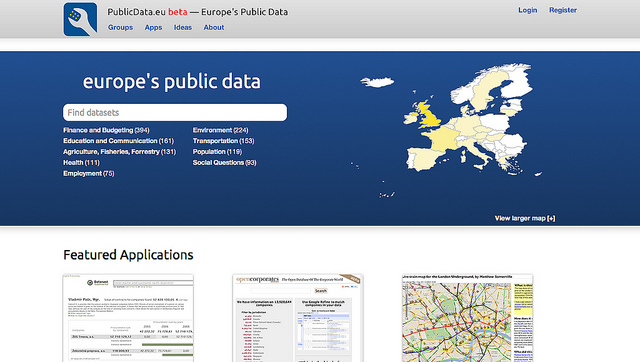Browse Finance and Budgeting datasets

[x=106, y=130]
